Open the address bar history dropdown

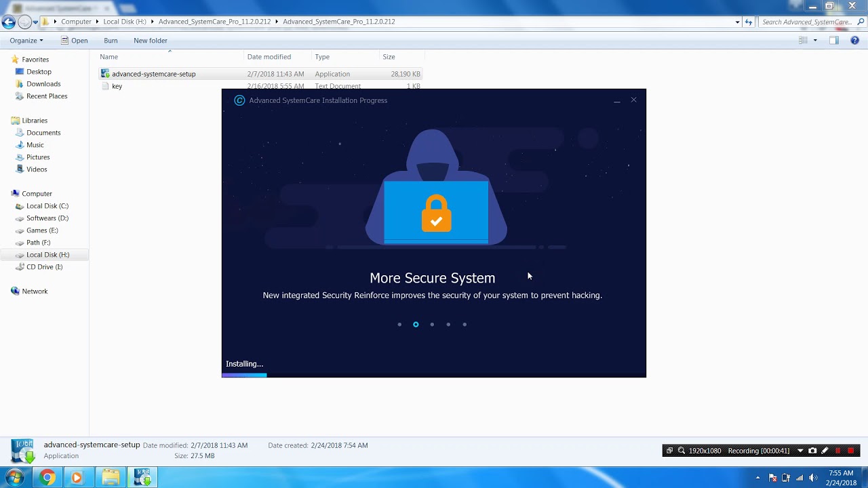(x=737, y=22)
